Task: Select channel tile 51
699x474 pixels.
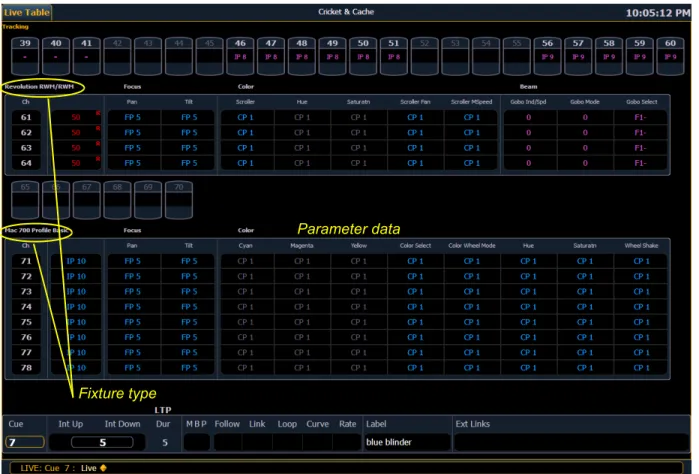Action: coord(394,56)
